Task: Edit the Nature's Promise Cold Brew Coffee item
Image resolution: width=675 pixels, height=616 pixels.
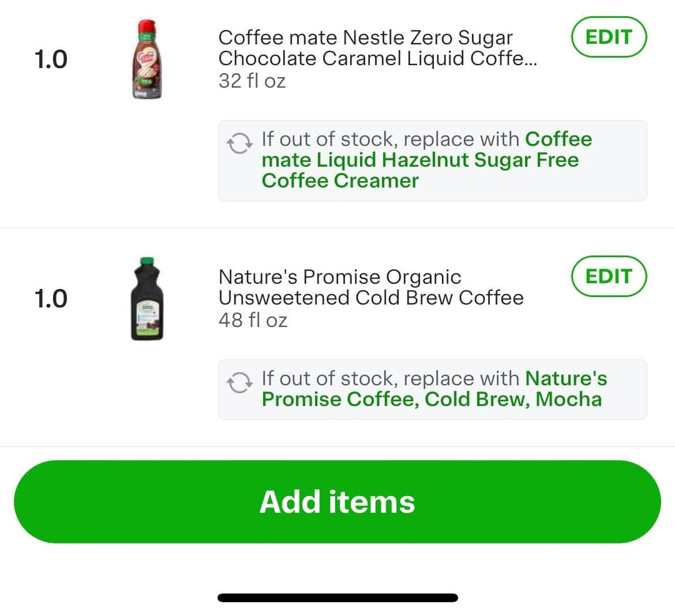Action: click(x=609, y=276)
